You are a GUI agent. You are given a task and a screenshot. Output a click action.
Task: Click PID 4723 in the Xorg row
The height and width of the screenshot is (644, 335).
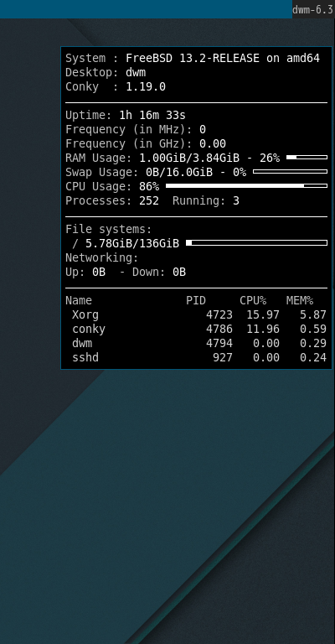pyautogui.click(x=219, y=315)
